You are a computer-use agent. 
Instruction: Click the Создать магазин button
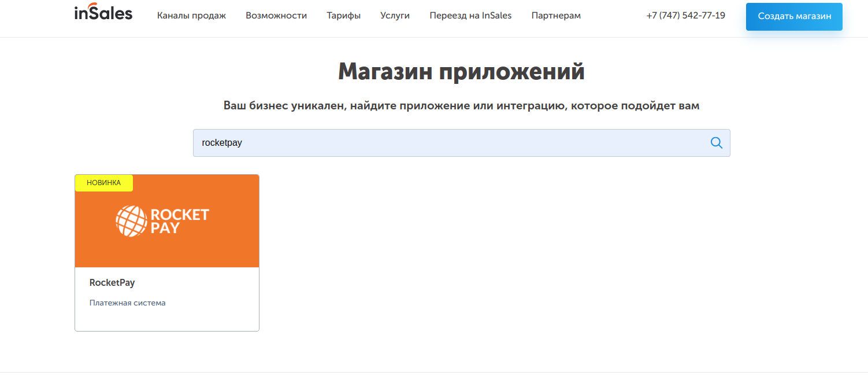pyautogui.click(x=794, y=16)
